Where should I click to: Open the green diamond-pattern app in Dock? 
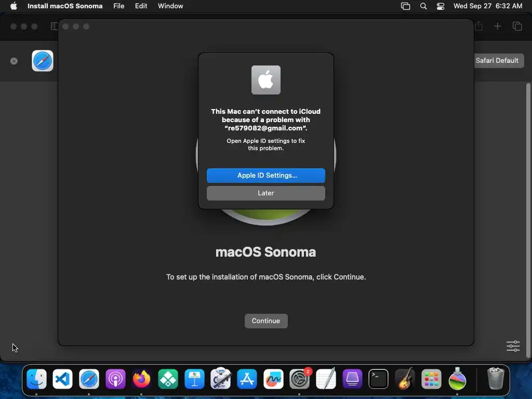(168, 379)
